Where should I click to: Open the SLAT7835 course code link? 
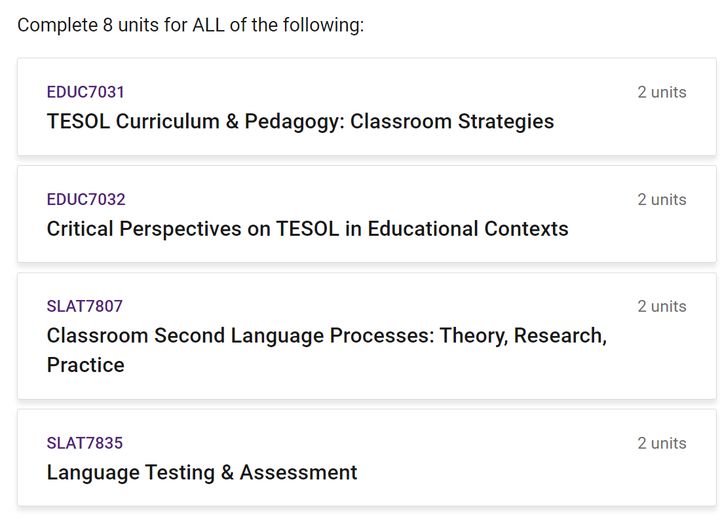point(84,443)
